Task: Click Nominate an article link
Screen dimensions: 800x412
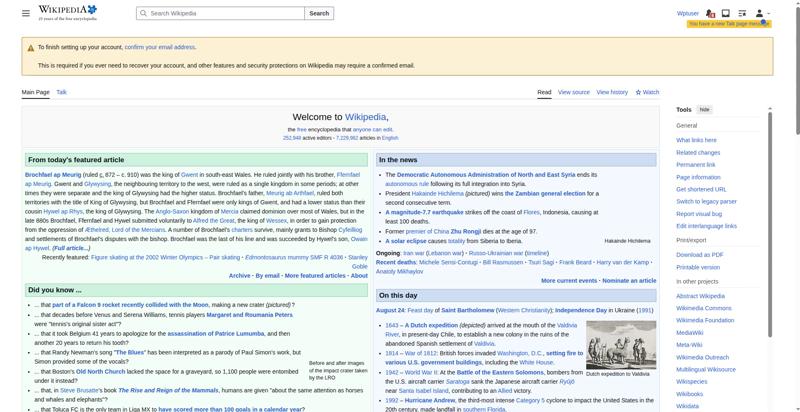Action: [x=629, y=281]
